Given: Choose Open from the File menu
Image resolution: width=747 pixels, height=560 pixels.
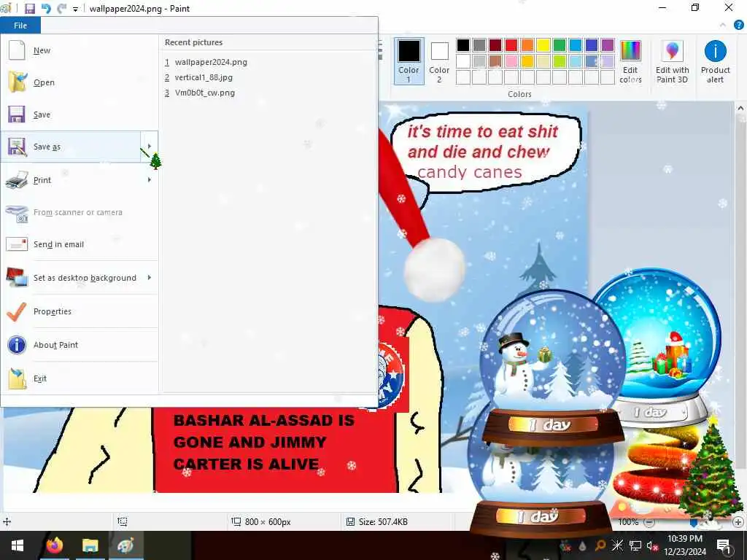Looking at the screenshot, I should [x=80, y=82].
